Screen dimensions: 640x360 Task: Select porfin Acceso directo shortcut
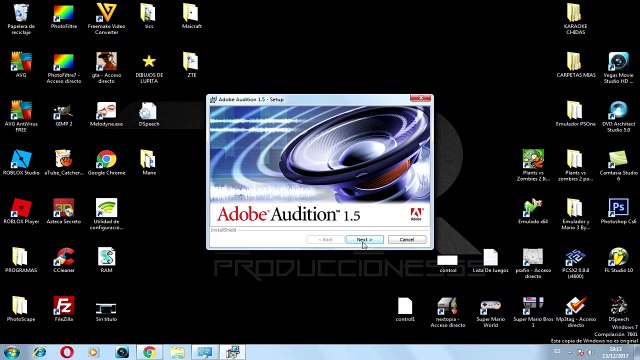pyautogui.click(x=533, y=263)
